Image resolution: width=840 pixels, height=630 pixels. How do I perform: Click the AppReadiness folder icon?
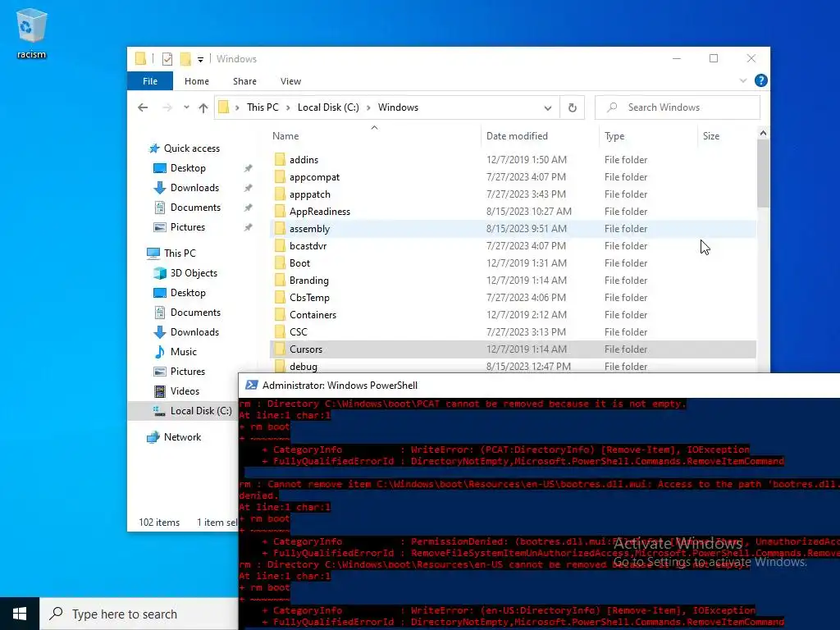pos(280,211)
